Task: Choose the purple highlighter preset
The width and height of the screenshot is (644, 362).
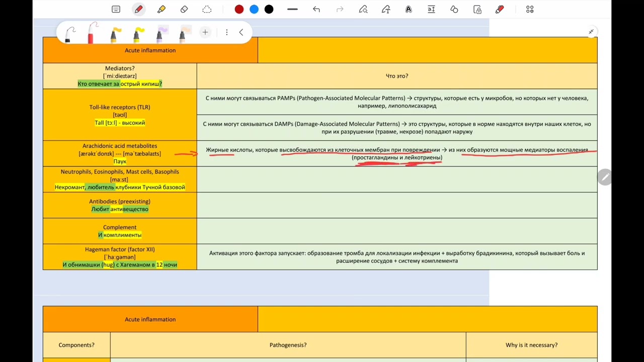Action: pyautogui.click(x=160, y=34)
